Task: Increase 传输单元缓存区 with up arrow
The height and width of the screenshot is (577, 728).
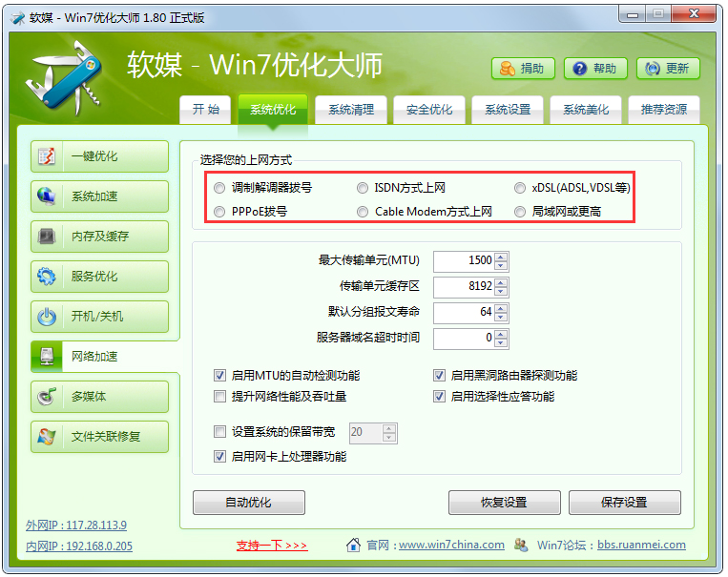Action: pyautogui.click(x=501, y=282)
